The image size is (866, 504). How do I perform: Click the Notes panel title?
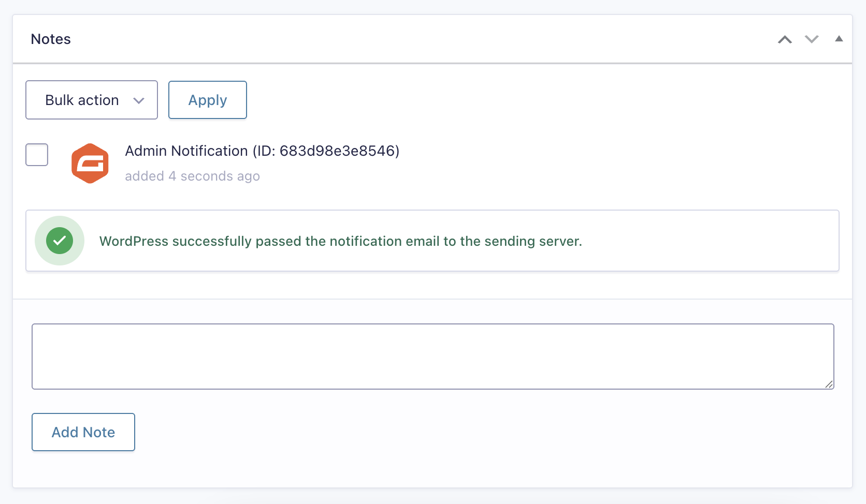tap(51, 39)
